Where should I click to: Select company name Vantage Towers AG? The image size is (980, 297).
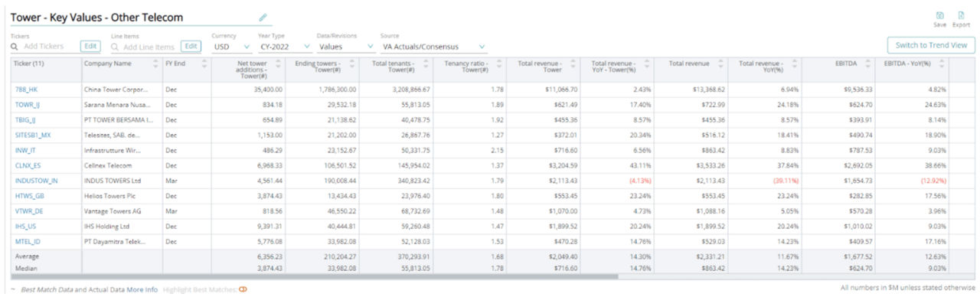point(113,211)
